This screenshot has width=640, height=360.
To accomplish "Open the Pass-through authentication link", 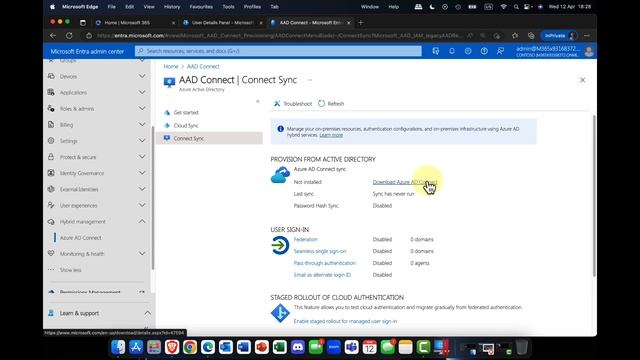I will [325, 263].
